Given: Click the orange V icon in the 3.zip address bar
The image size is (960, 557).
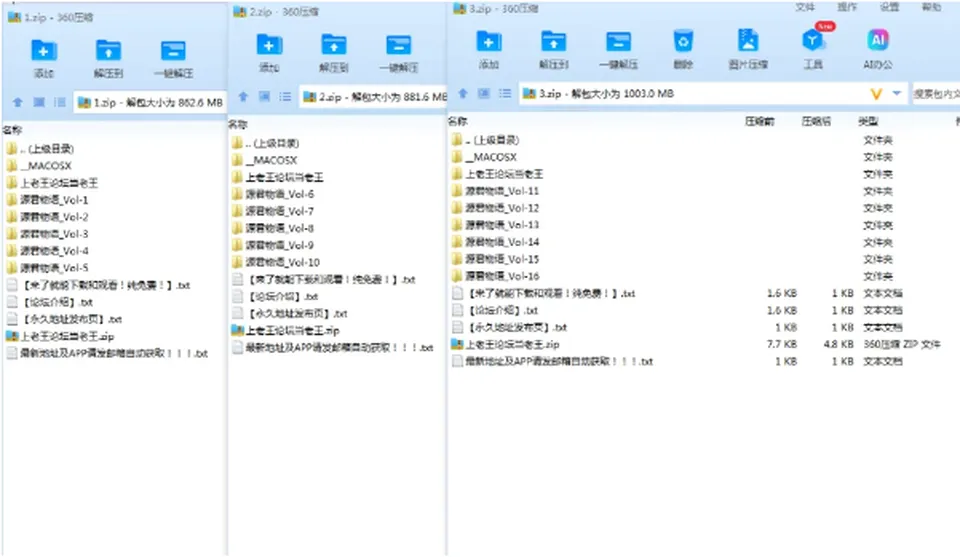Looking at the screenshot, I should (876, 94).
